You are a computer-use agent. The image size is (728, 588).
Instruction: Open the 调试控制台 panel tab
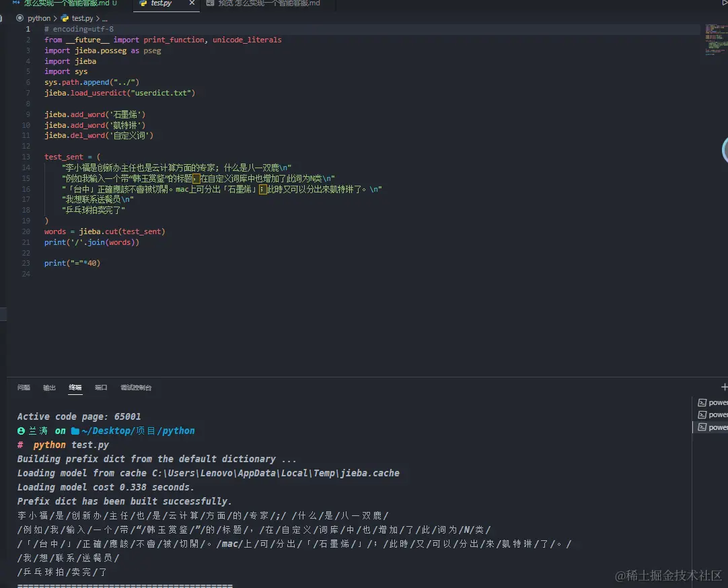click(x=136, y=388)
